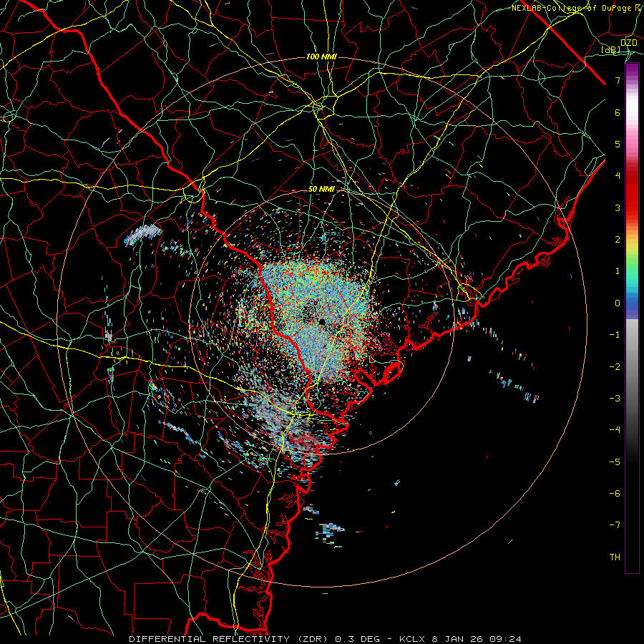Click the "KCLX" station ID in the caption
Viewport: 644px width, 644px height.
click(x=413, y=639)
